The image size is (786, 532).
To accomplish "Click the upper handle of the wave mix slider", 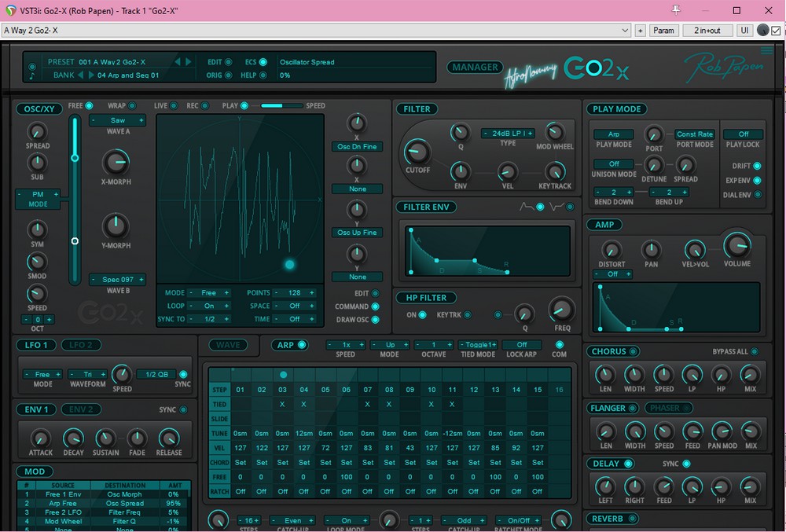I will pos(75,158).
